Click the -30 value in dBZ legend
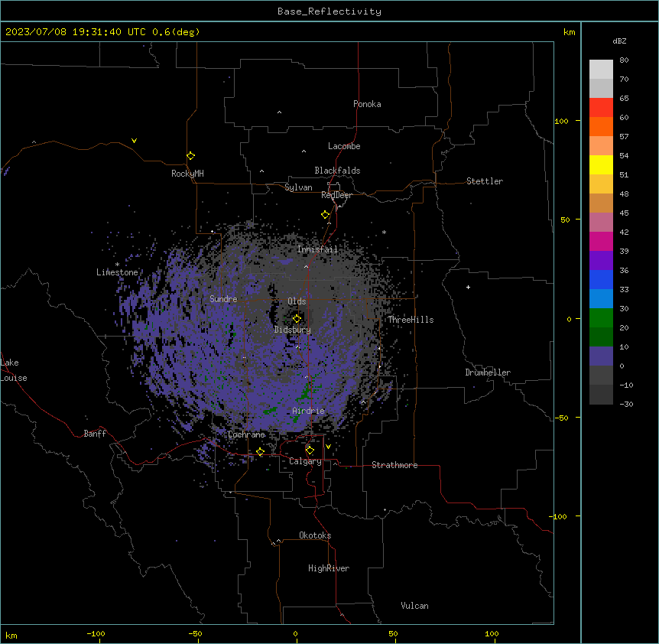659x644 pixels. 626,404
